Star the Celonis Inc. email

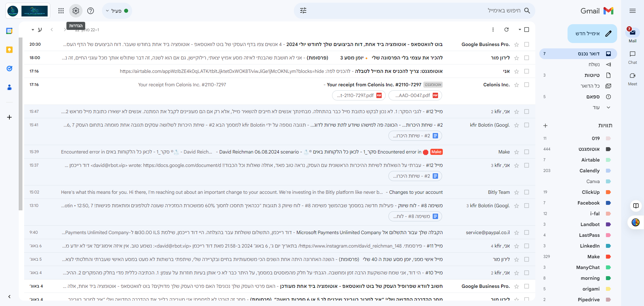517,85
